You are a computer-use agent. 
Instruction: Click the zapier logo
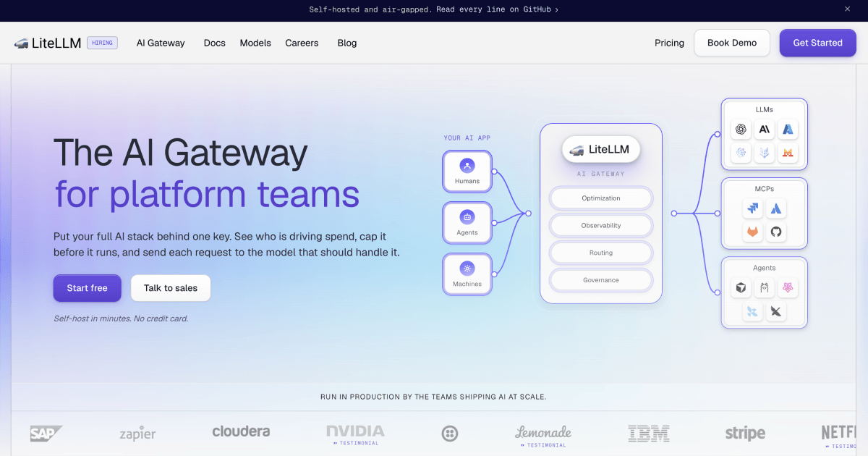pos(137,434)
